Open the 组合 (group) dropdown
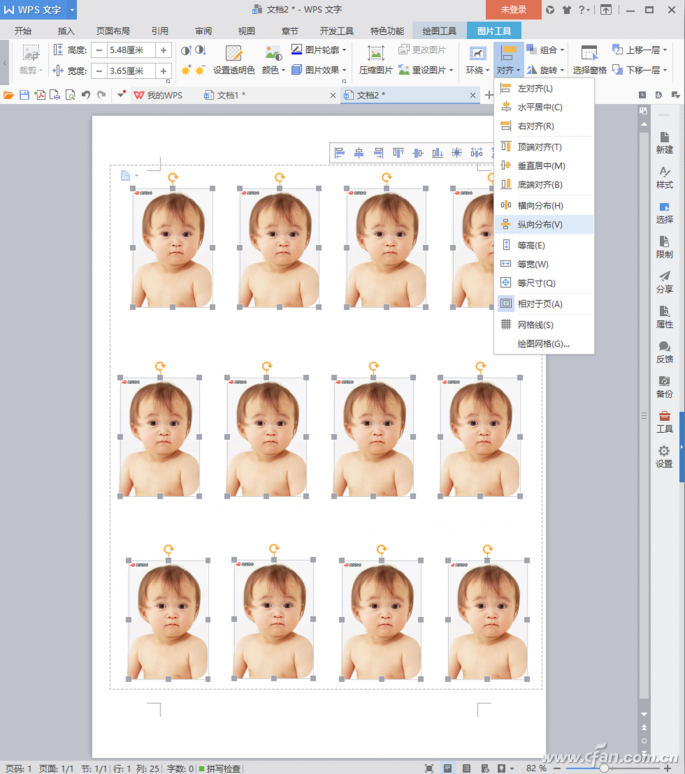Viewport: 685px width, 774px height. [547, 49]
